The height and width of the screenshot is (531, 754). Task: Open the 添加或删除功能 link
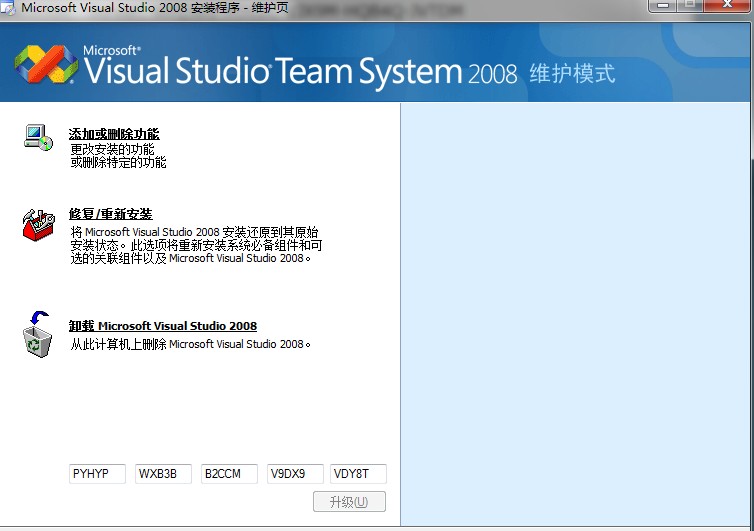pyautogui.click(x=114, y=134)
